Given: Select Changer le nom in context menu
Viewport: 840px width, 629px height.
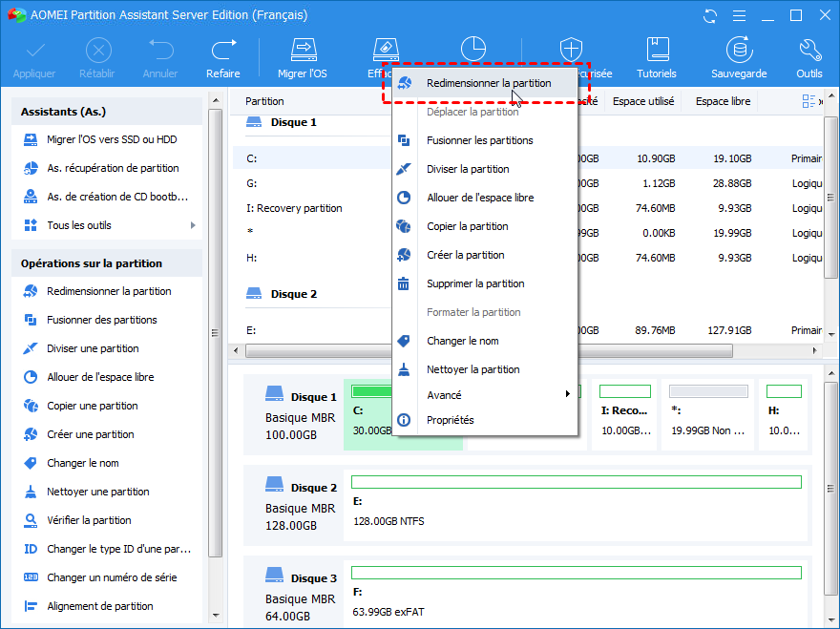Looking at the screenshot, I should (x=485, y=341).
